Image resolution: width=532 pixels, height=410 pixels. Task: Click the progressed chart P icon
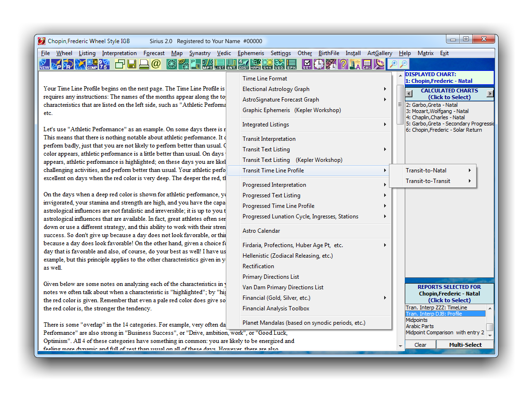[x=56, y=64]
